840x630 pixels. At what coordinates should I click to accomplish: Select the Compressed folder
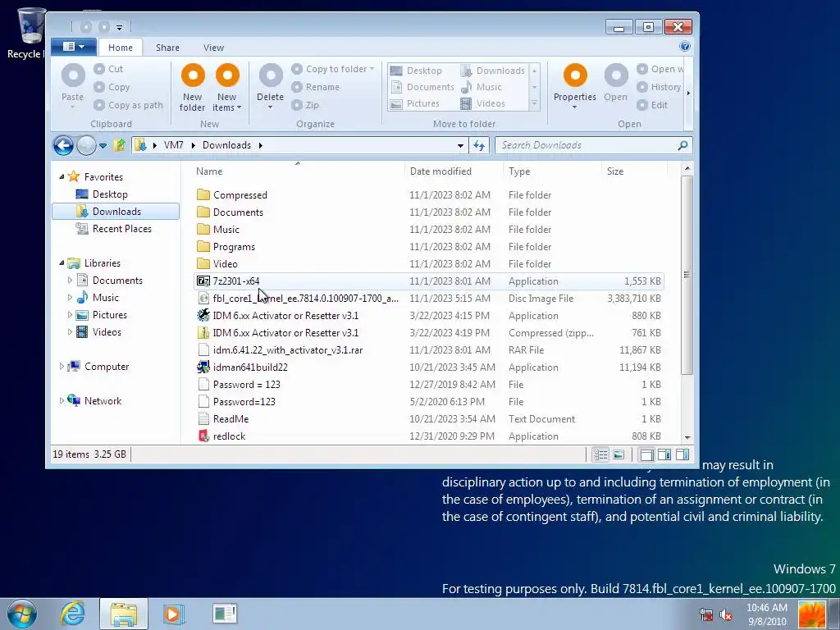point(428,195)
